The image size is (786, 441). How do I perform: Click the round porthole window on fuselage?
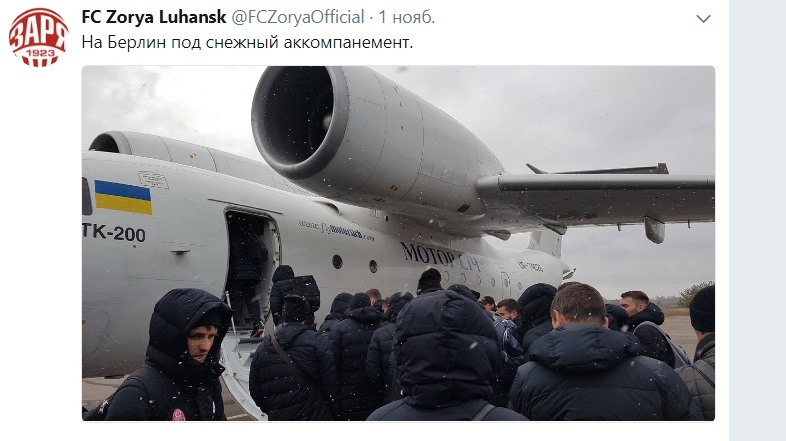pyautogui.click(x=337, y=261)
